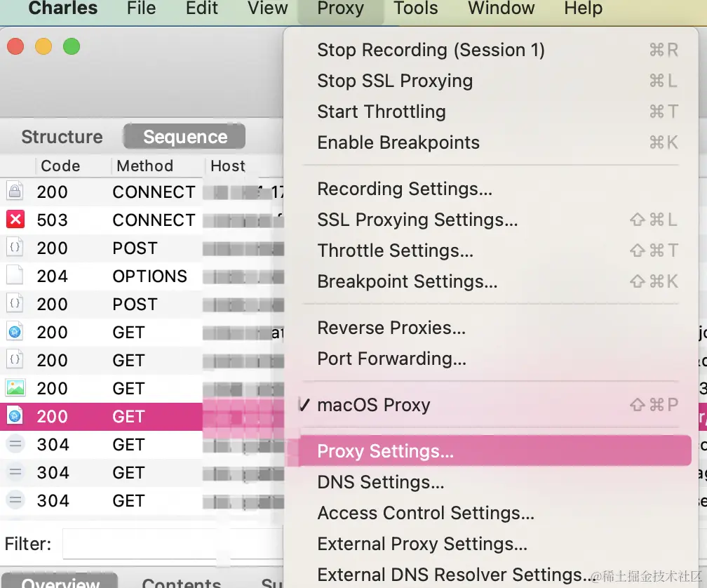Click the blank document icon on OPTIONS row
Screen dimensions: 707x588
point(15,276)
